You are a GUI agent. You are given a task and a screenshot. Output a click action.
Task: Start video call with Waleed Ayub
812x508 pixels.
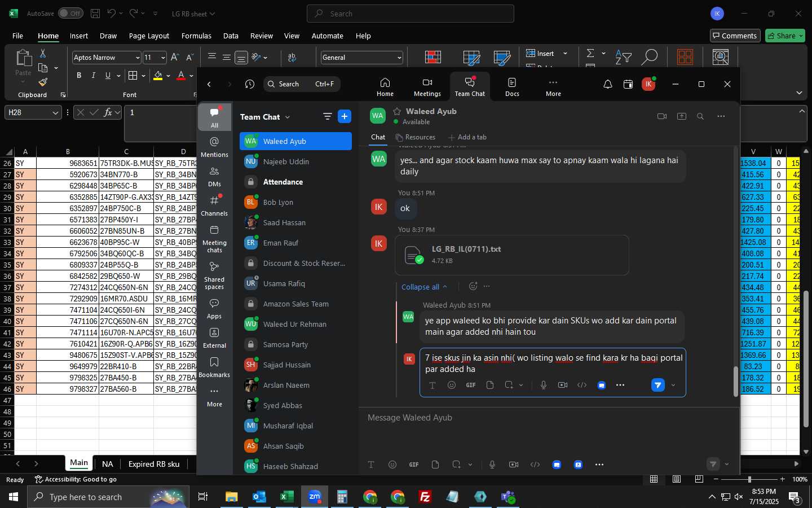coord(662,116)
